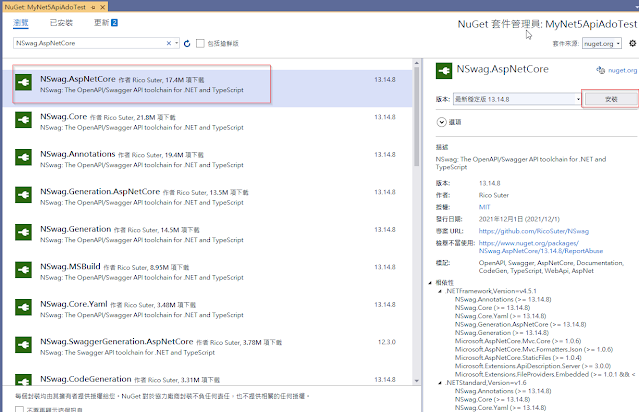Click the author Rico Suter value in details
The image size is (639, 412).
pyautogui.click(x=494, y=195)
